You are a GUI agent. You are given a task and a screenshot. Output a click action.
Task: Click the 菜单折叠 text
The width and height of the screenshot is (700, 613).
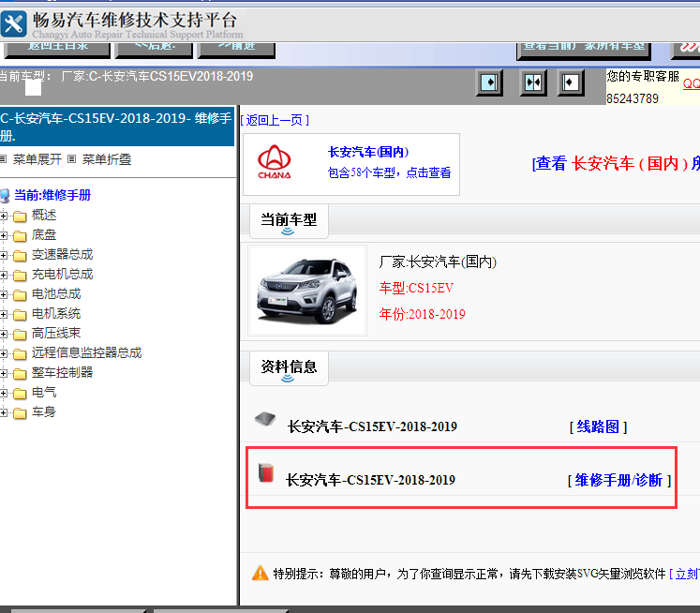(x=107, y=159)
